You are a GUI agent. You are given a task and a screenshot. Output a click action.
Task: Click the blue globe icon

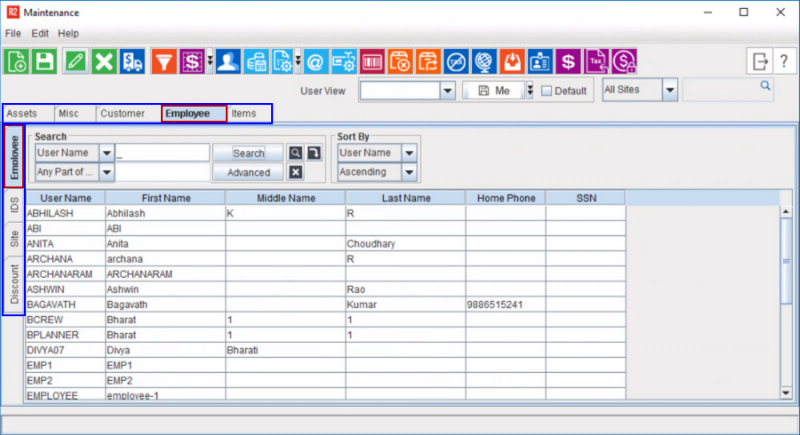click(485, 61)
